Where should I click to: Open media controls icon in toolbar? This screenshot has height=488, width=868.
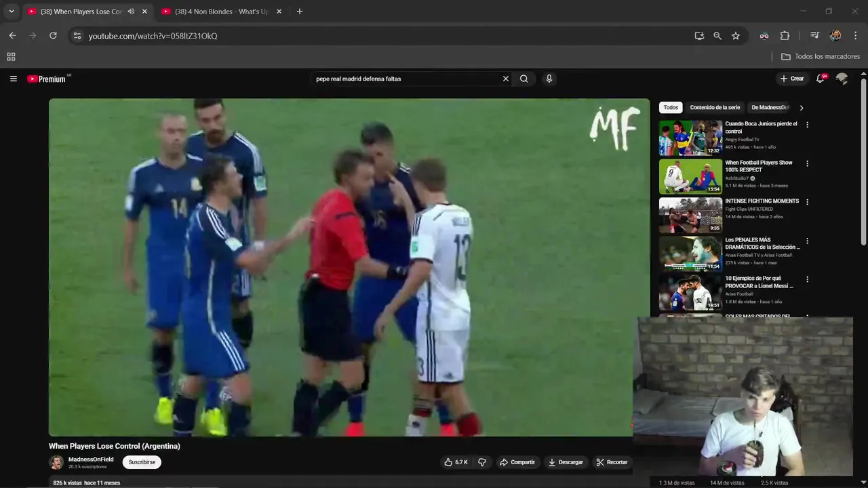[x=814, y=36]
